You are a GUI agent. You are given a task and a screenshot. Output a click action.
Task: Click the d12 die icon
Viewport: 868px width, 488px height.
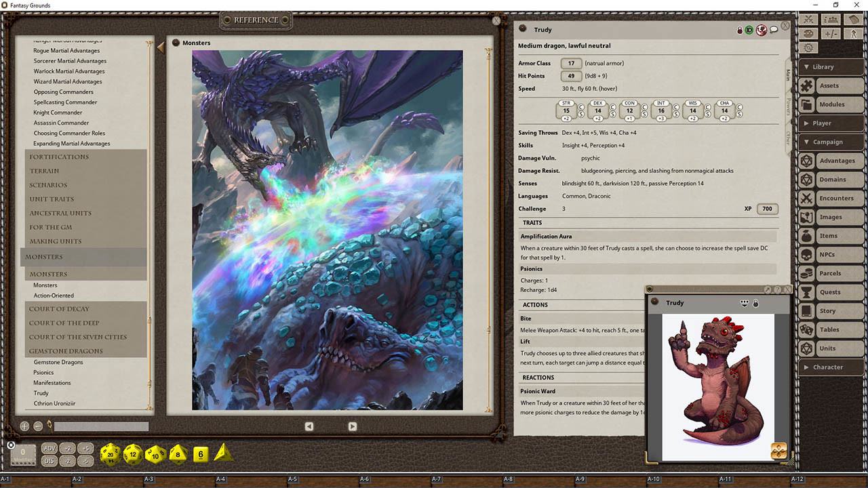[x=133, y=454]
